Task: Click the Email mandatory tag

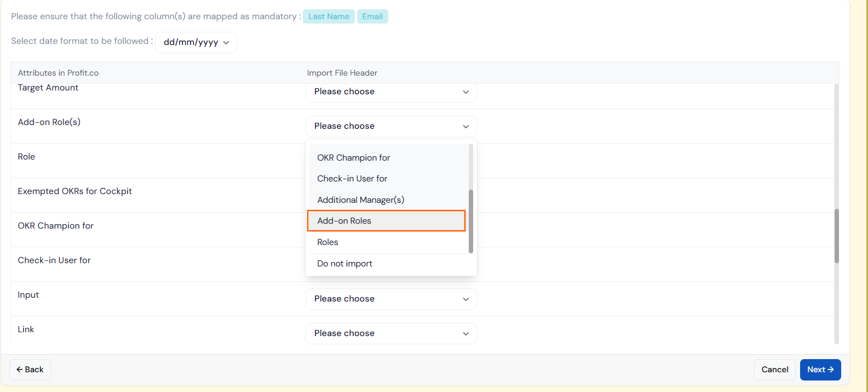Action: pyautogui.click(x=372, y=16)
